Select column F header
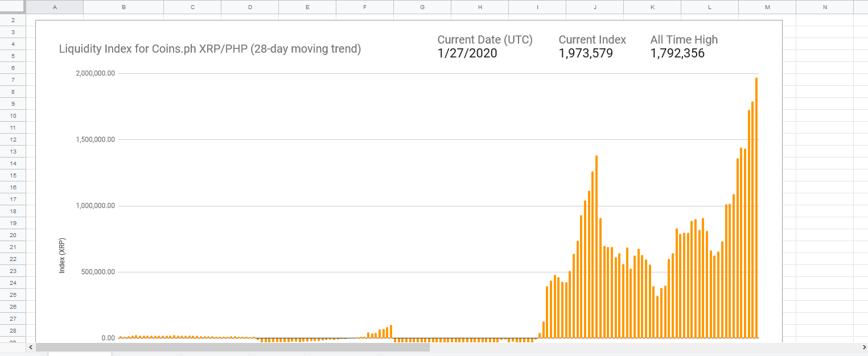 [x=365, y=7]
